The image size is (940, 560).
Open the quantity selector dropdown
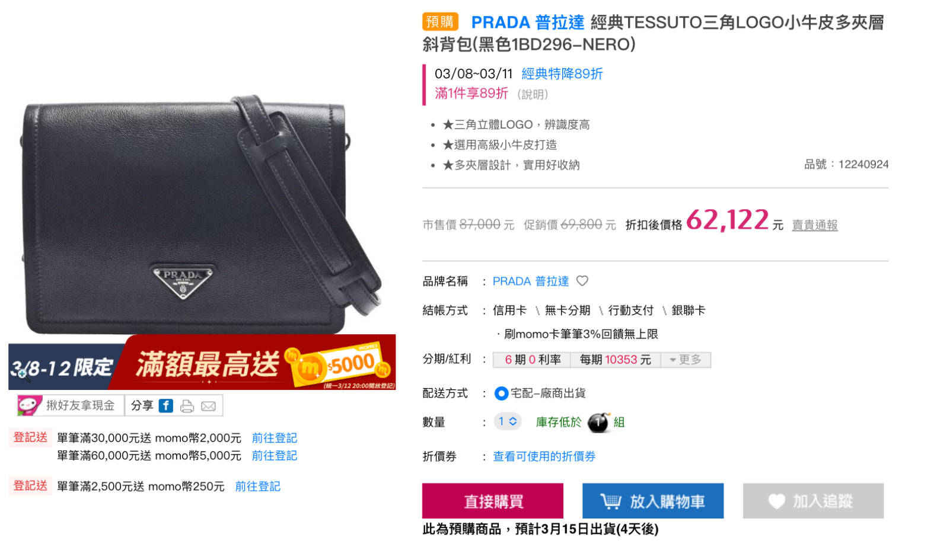click(507, 421)
